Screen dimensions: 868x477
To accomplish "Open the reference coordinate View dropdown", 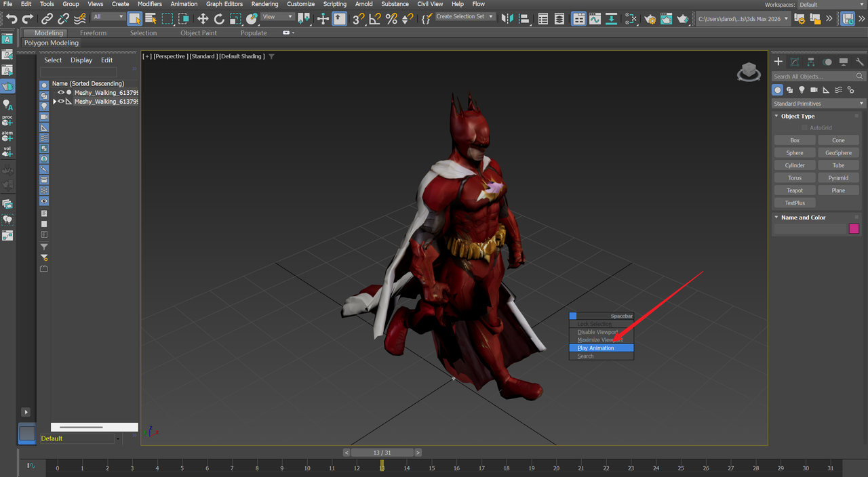I will click(277, 17).
